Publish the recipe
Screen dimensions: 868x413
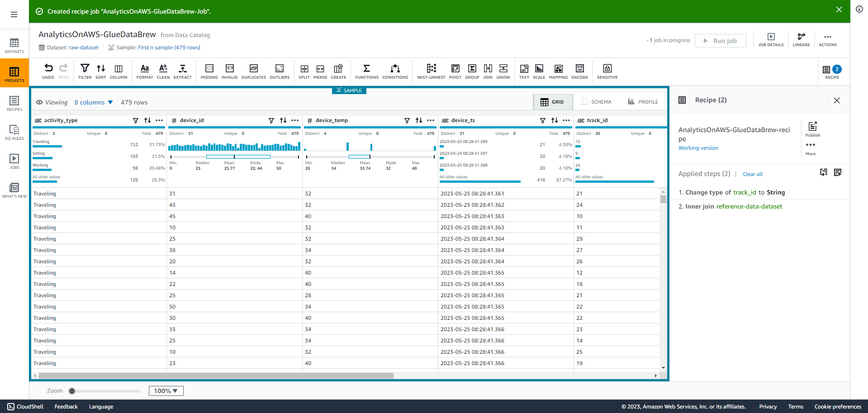click(812, 129)
